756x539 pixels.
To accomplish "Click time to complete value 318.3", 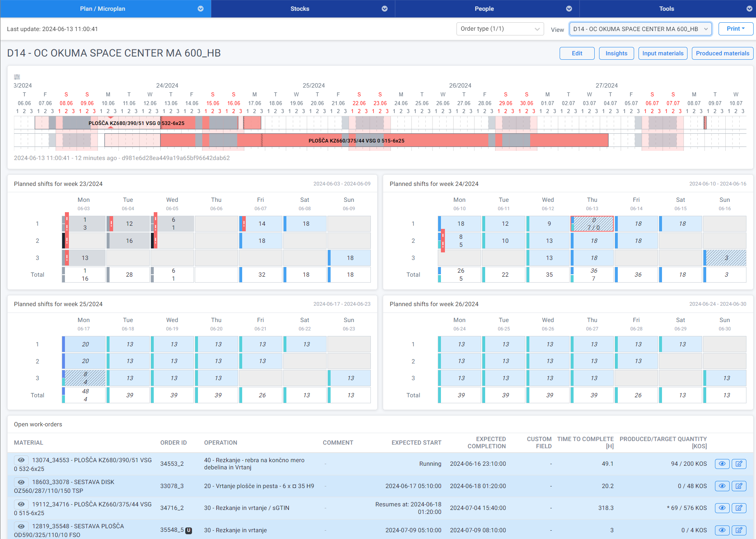I will tap(606, 508).
